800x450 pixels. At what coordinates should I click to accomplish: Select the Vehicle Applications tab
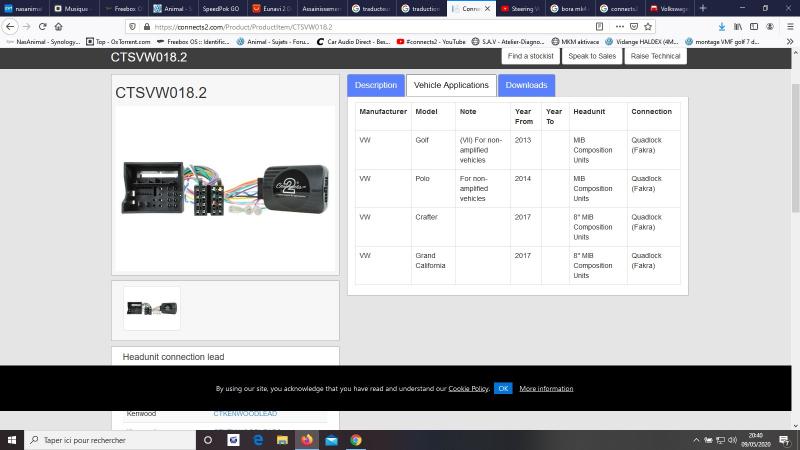[x=451, y=85]
